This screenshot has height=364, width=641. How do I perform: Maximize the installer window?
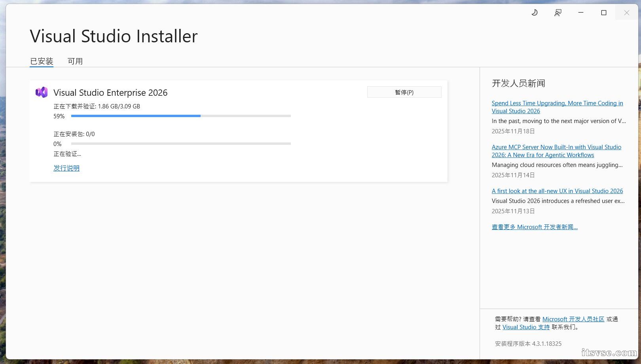pyautogui.click(x=603, y=13)
